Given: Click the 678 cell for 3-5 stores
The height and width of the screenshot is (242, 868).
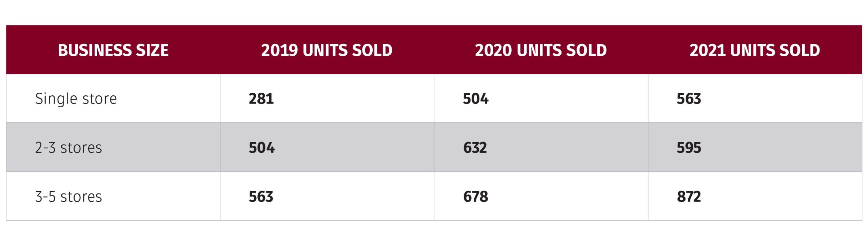Looking at the screenshot, I should 475,197.
